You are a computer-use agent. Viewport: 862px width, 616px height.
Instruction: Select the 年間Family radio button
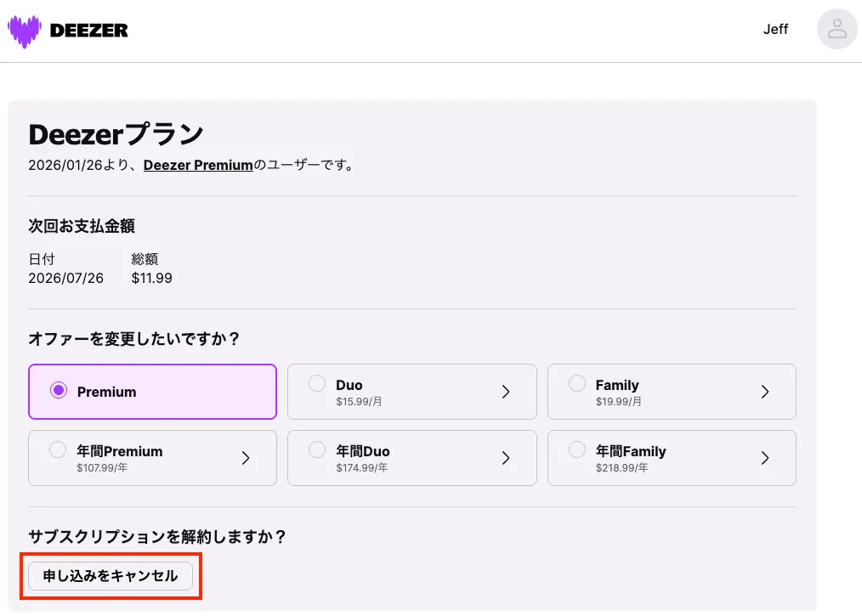pyautogui.click(x=576, y=449)
